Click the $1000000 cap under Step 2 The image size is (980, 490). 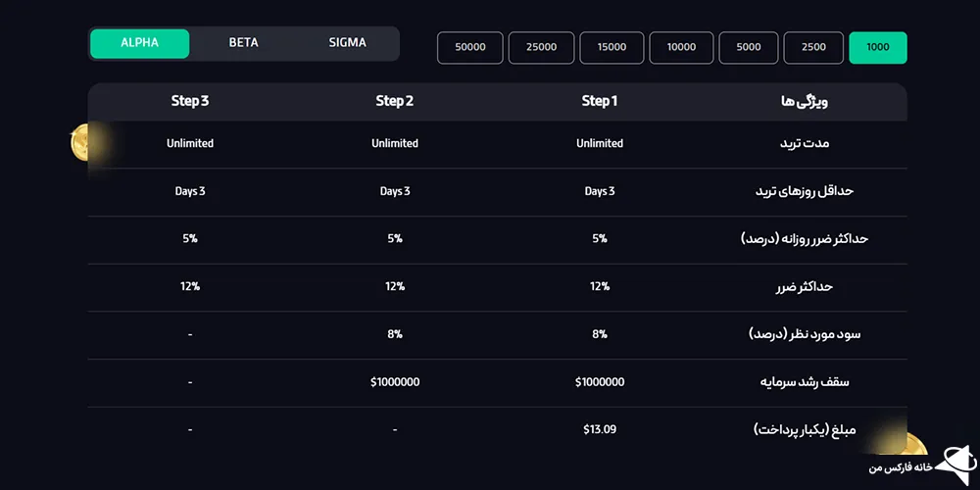point(395,382)
